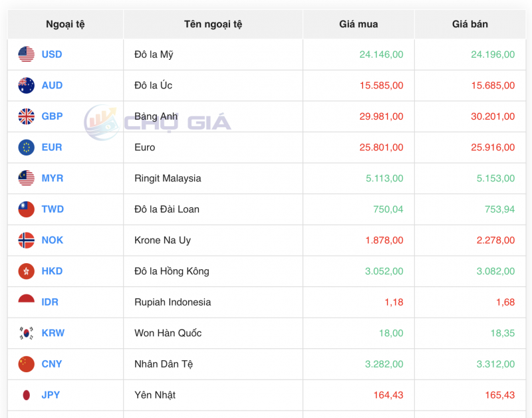Image resolution: width=532 pixels, height=418 pixels.
Task: Click the EUR European Union flag icon
Action: click(x=25, y=148)
